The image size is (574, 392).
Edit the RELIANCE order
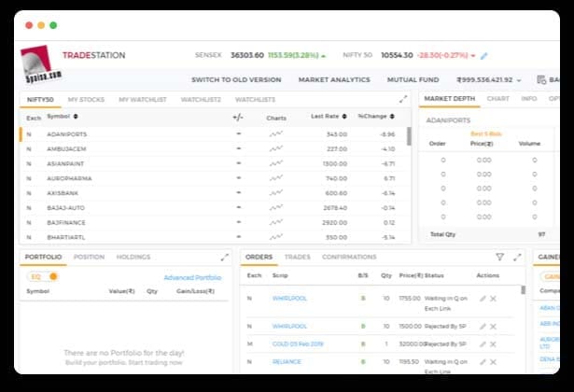pos(483,362)
